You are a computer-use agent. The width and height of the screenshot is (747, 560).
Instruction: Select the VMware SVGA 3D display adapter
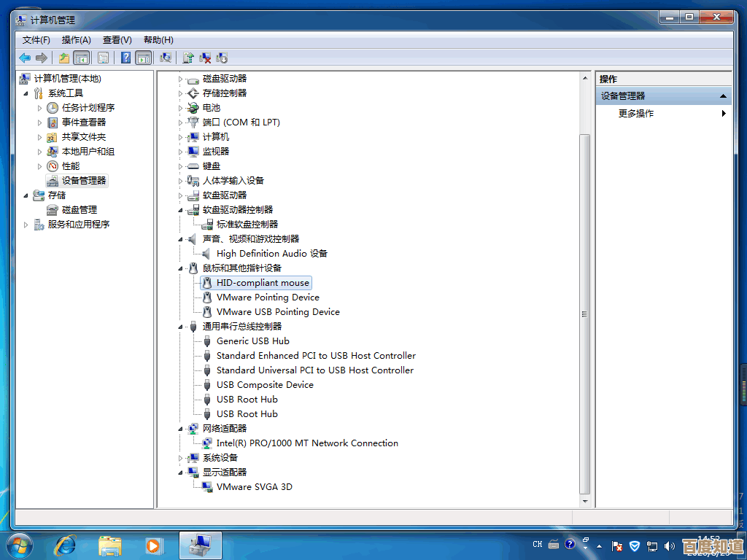click(254, 487)
